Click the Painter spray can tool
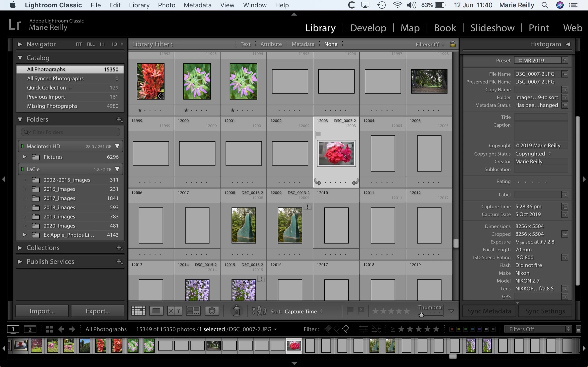This screenshot has width=588, height=367. [x=237, y=311]
